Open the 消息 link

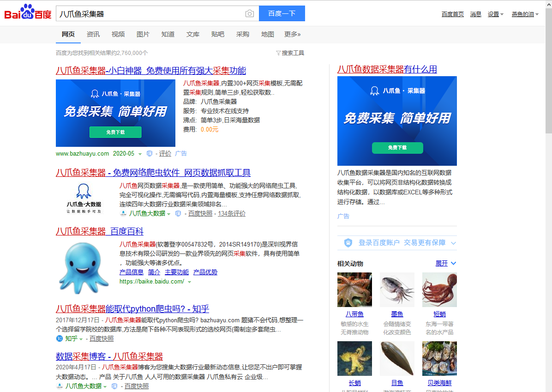475,14
